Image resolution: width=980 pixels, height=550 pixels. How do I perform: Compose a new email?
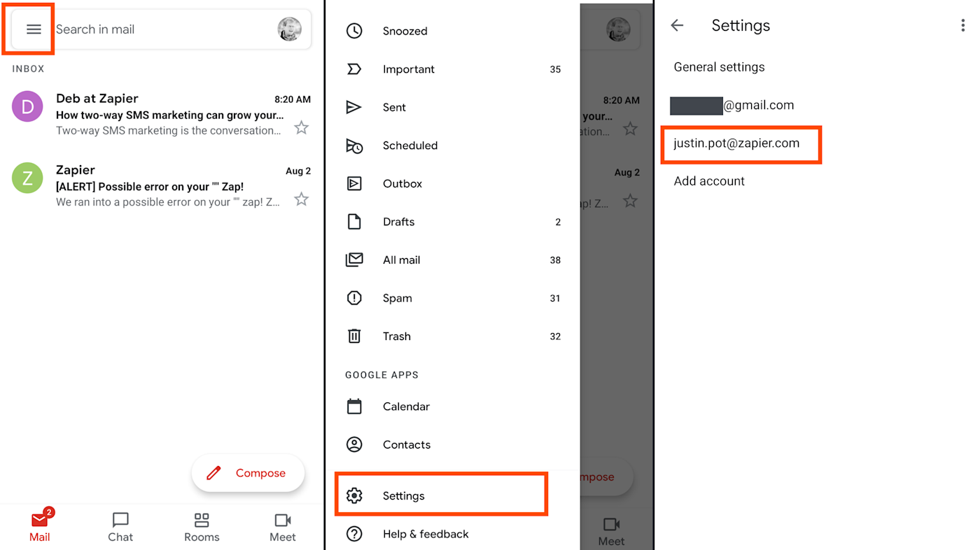248,473
